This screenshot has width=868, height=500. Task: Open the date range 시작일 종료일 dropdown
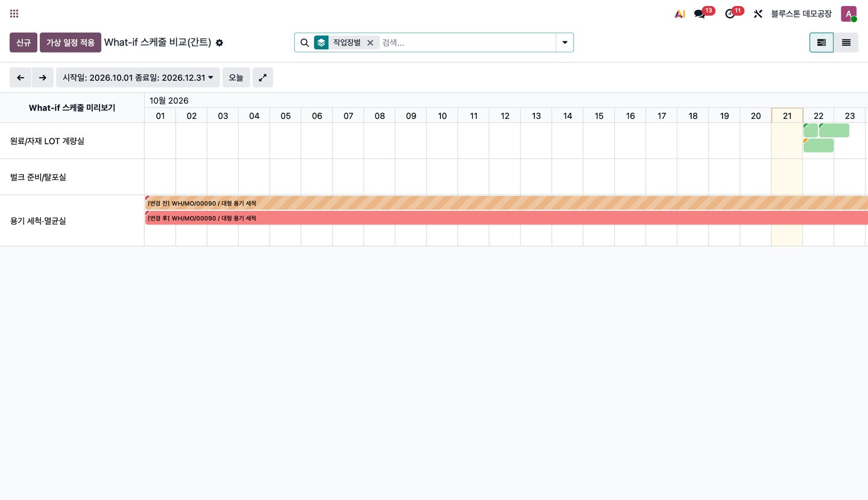(138, 78)
